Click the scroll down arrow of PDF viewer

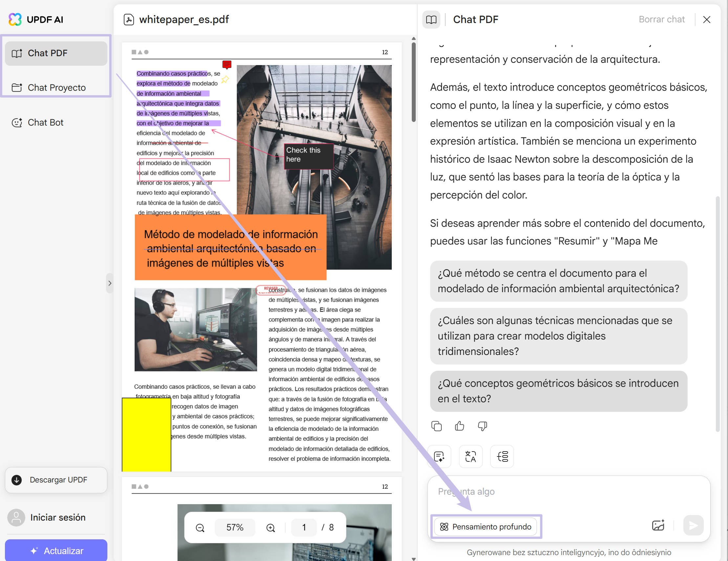414,559
